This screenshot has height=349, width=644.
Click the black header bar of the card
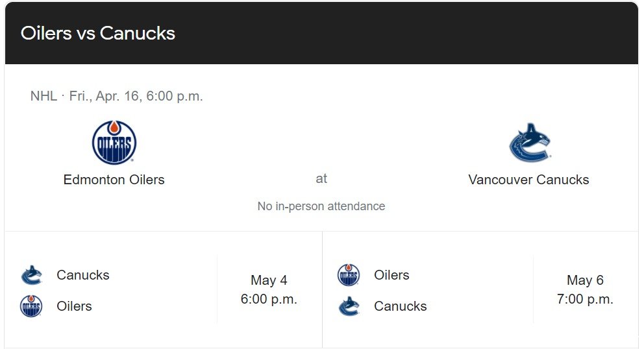[321, 33]
